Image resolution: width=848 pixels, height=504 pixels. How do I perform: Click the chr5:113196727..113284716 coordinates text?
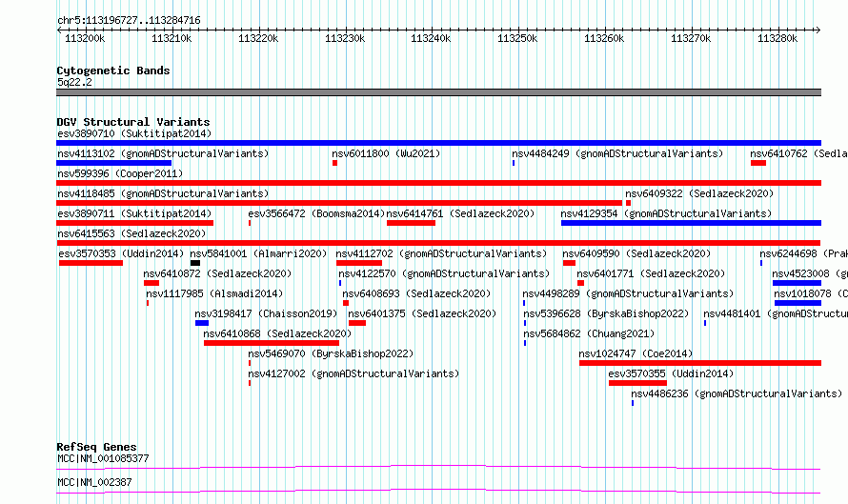(x=129, y=21)
